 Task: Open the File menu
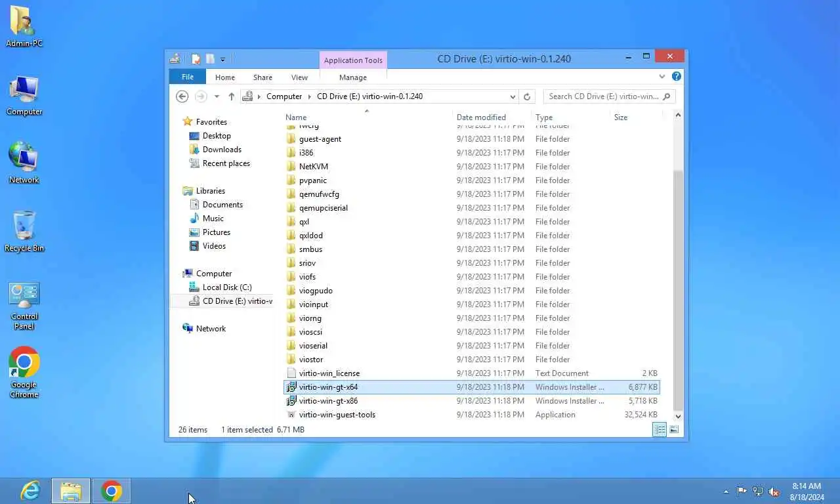point(188,77)
